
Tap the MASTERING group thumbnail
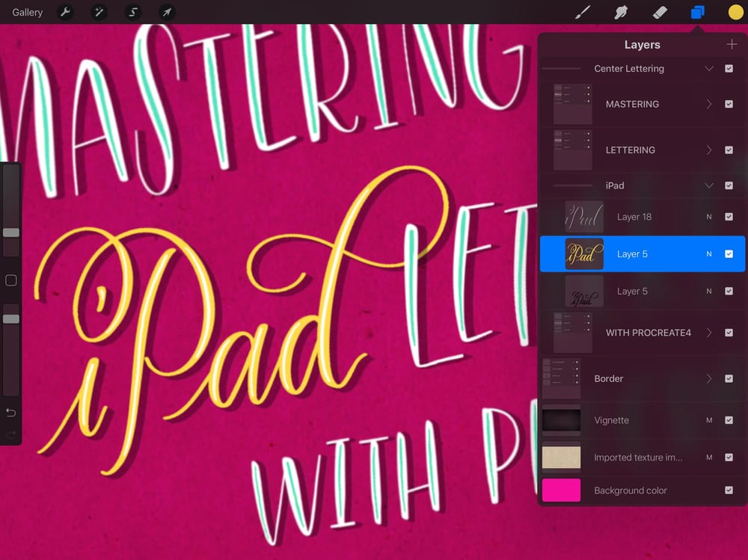(573, 104)
